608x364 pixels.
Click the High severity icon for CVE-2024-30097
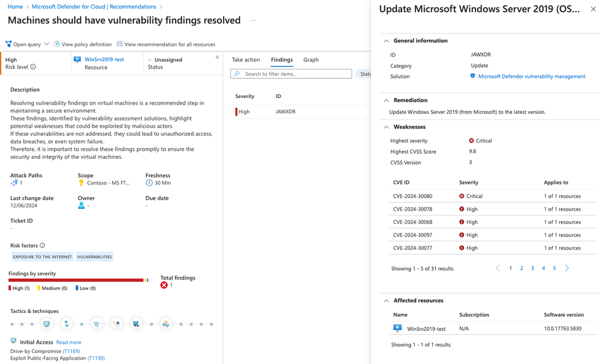tap(462, 235)
